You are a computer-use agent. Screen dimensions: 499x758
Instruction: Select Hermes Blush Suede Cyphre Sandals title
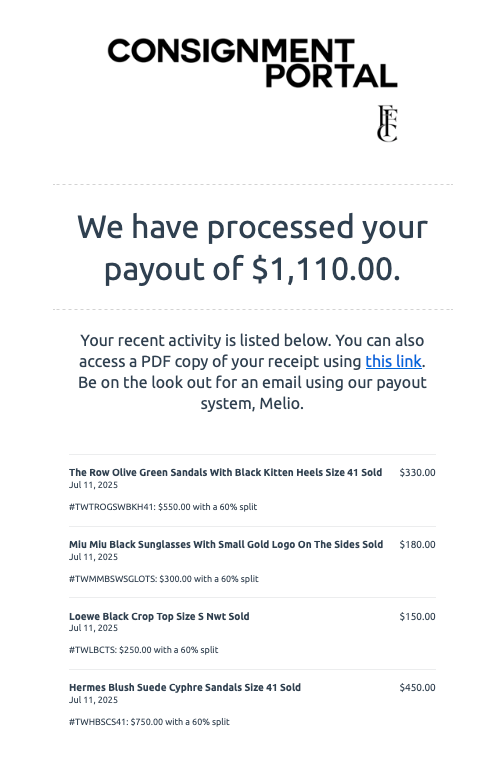pyautogui.click(x=185, y=687)
